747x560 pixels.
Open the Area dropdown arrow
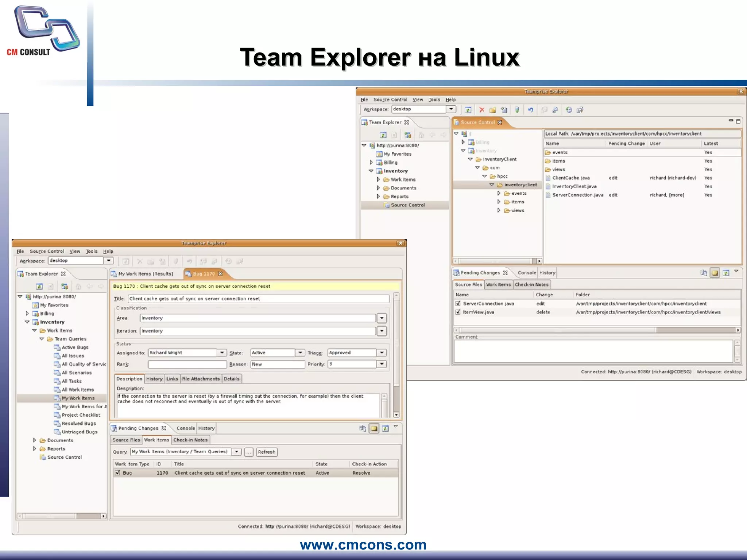(382, 318)
